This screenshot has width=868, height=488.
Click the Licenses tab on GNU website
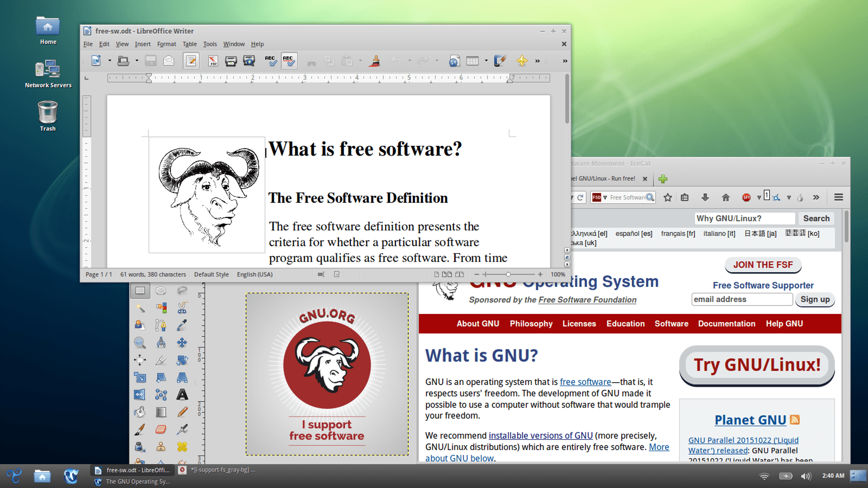[578, 323]
